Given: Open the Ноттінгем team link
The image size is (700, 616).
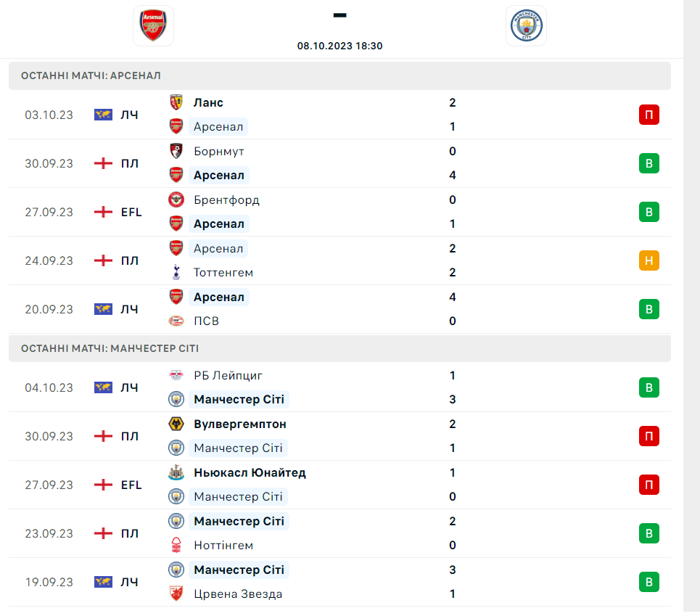Looking at the screenshot, I should [223, 545].
